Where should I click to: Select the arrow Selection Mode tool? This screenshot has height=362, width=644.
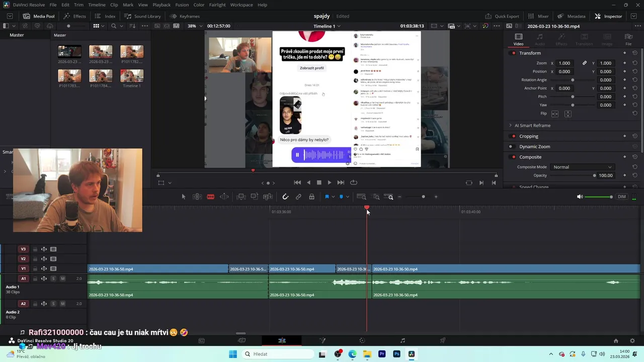tap(183, 197)
